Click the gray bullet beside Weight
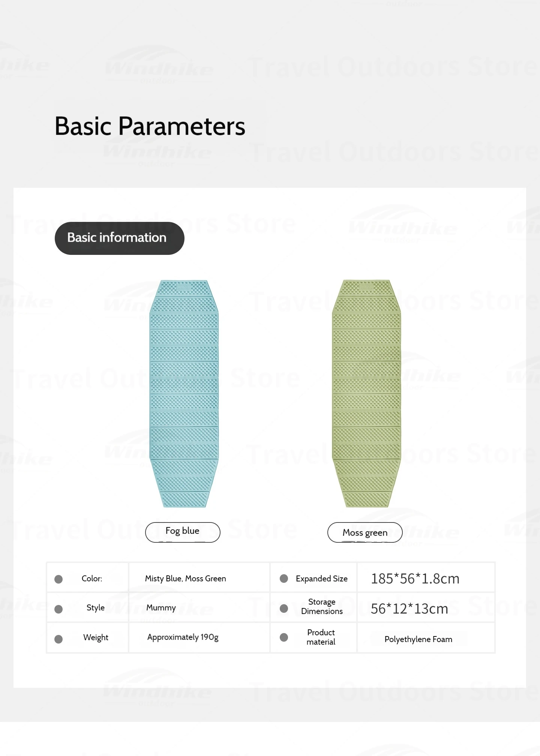Viewport: 540px width, 756px height. click(58, 639)
